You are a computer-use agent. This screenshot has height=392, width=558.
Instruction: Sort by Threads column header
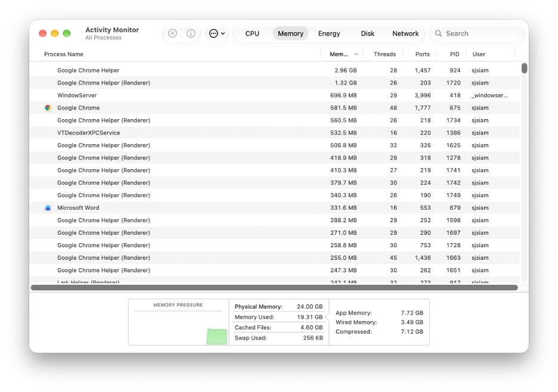click(x=385, y=54)
